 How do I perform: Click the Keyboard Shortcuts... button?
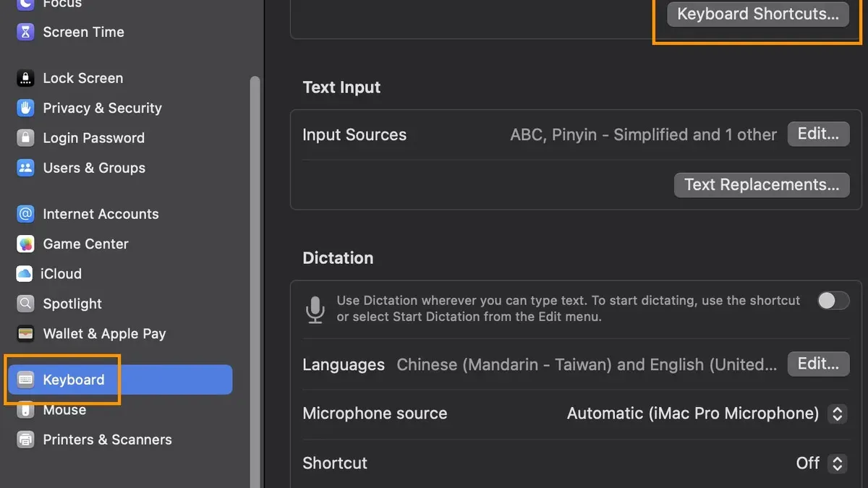[x=758, y=14]
